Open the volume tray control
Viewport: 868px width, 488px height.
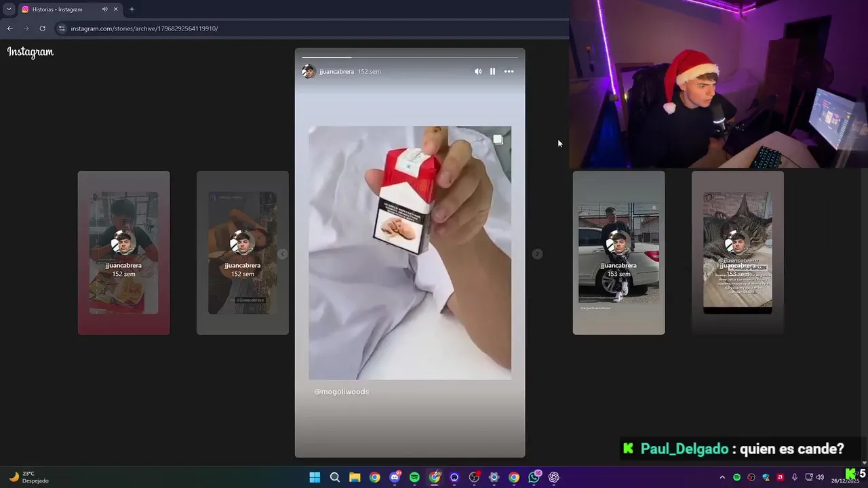pyautogui.click(x=820, y=477)
